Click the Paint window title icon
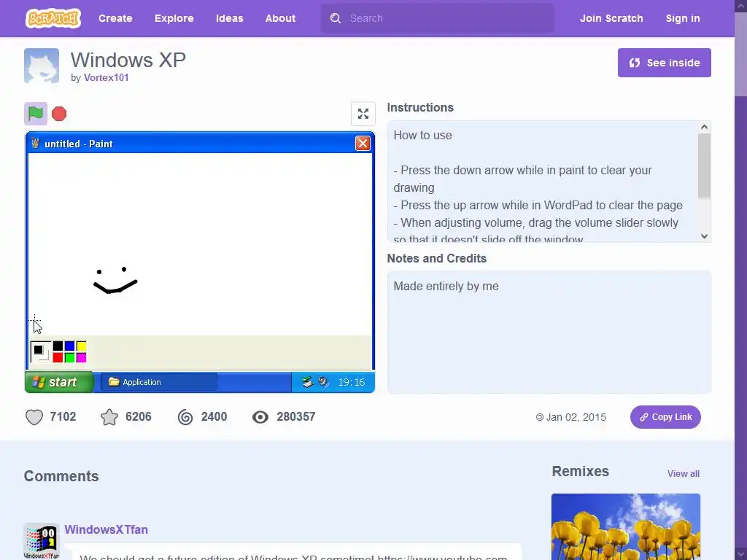 click(35, 143)
